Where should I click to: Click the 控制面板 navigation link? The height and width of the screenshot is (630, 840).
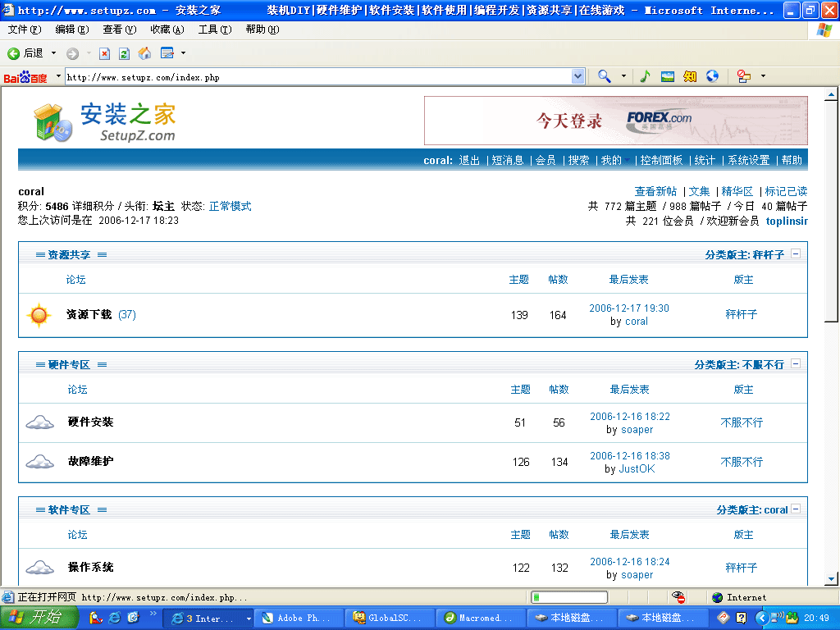click(x=661, y=160)
